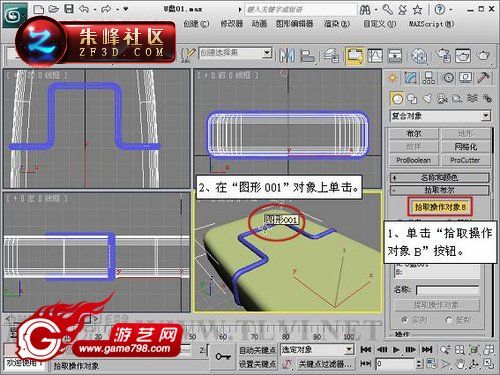
Task: Switch to the Modify command panel tab
Action: coord(410,78)
